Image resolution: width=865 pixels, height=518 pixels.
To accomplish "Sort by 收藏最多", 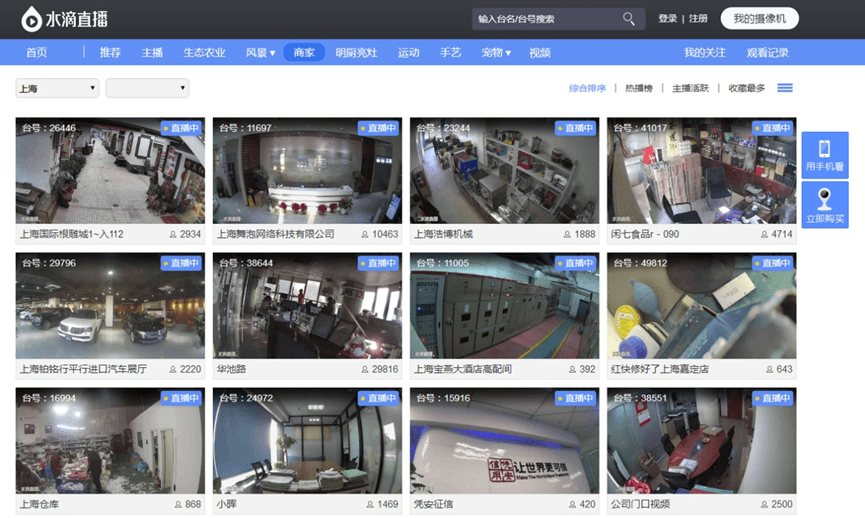I will tap(746, 88).
